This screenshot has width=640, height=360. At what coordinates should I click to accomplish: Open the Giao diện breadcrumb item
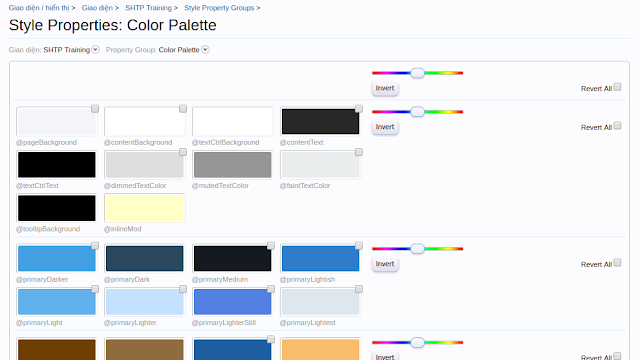click(x=97, y=8)
